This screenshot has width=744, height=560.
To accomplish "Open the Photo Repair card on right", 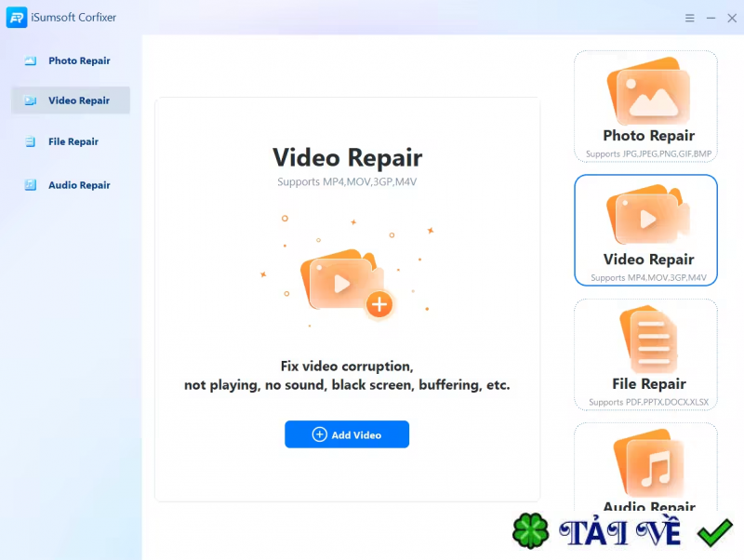I will pyautogui.click(x=645, y=106).
